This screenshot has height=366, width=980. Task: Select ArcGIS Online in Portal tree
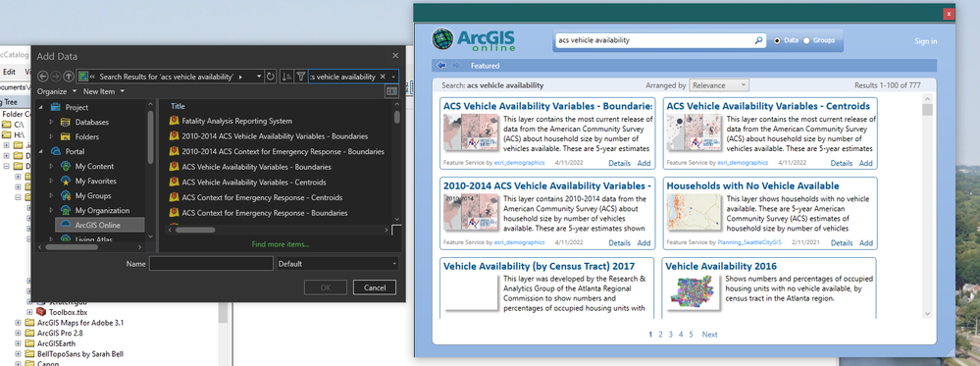(x=97, y=226)
